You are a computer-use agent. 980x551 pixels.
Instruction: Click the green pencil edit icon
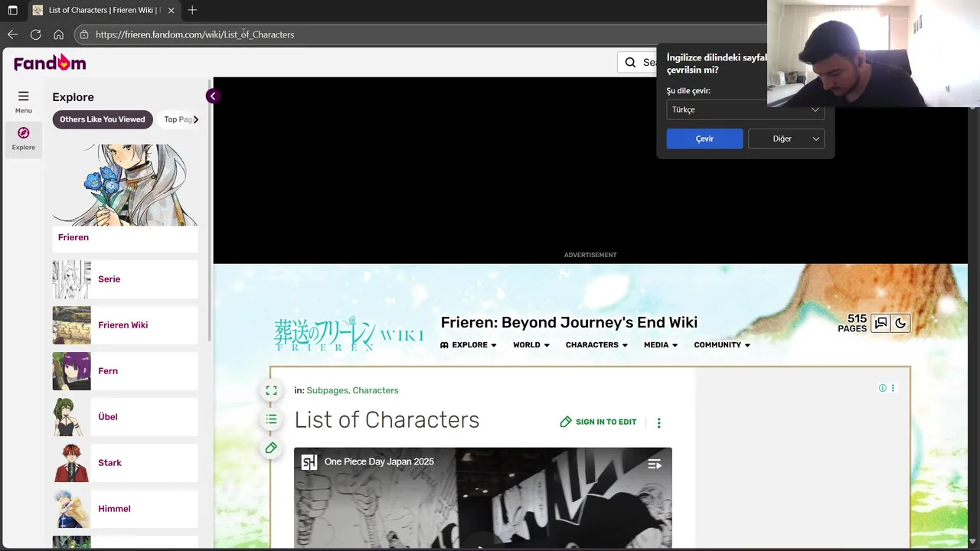(x=271, y=448)
